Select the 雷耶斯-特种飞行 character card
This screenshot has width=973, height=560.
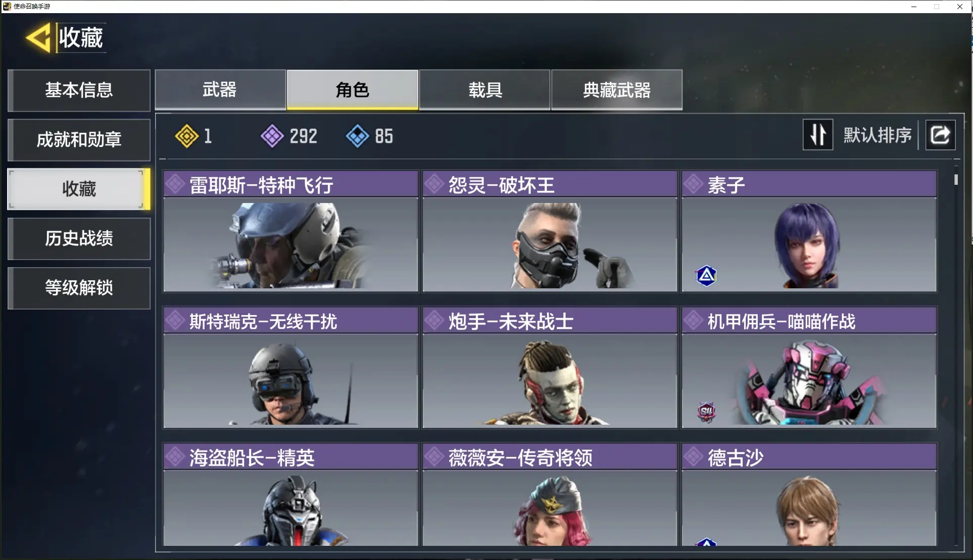(291, 231)
